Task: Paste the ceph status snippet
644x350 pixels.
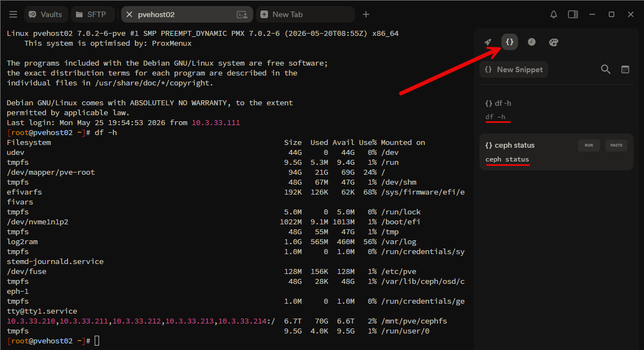Action: (616, 145)
